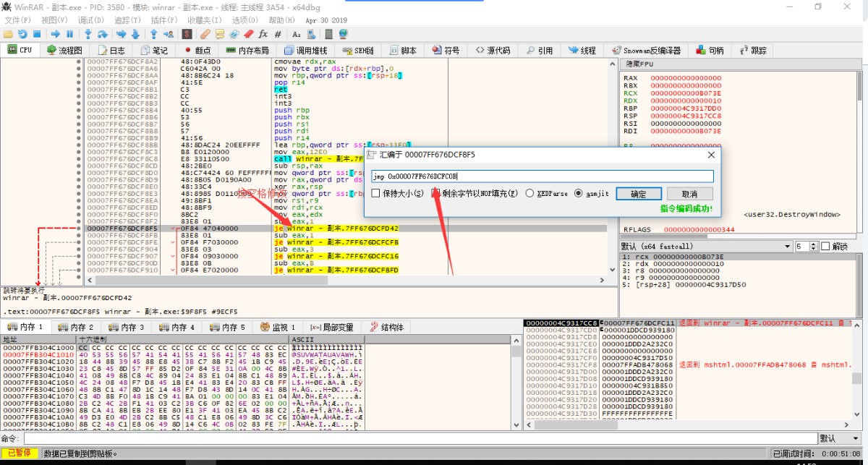
Task: Select the asmjit radio button
Action: pos(579,193)
